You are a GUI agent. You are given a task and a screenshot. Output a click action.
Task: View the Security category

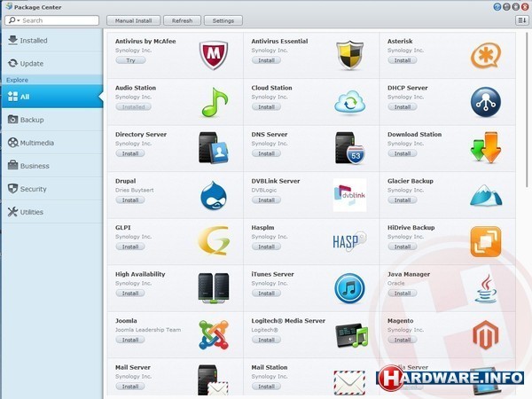(x=52, y=189)
